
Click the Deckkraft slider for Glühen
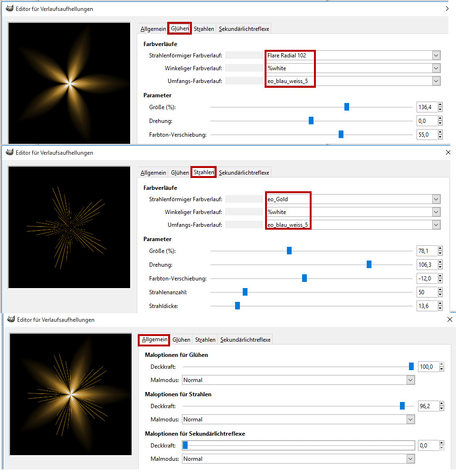(298, 366)
